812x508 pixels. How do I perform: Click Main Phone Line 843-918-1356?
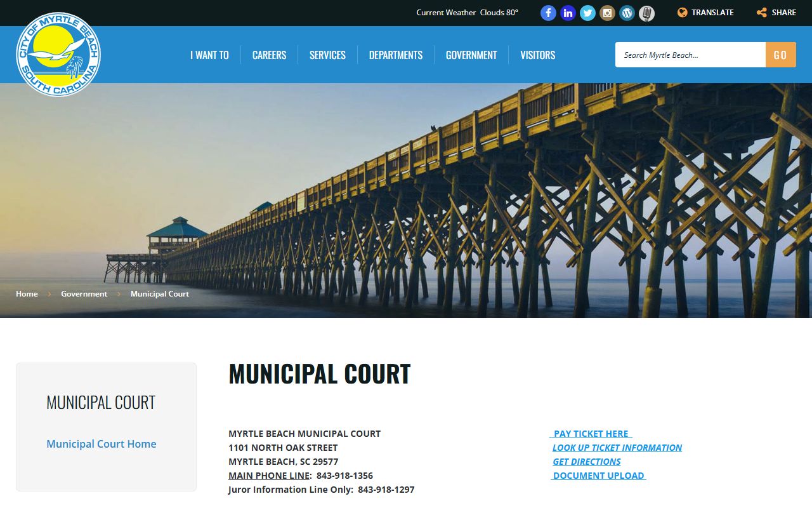(301, 476)
